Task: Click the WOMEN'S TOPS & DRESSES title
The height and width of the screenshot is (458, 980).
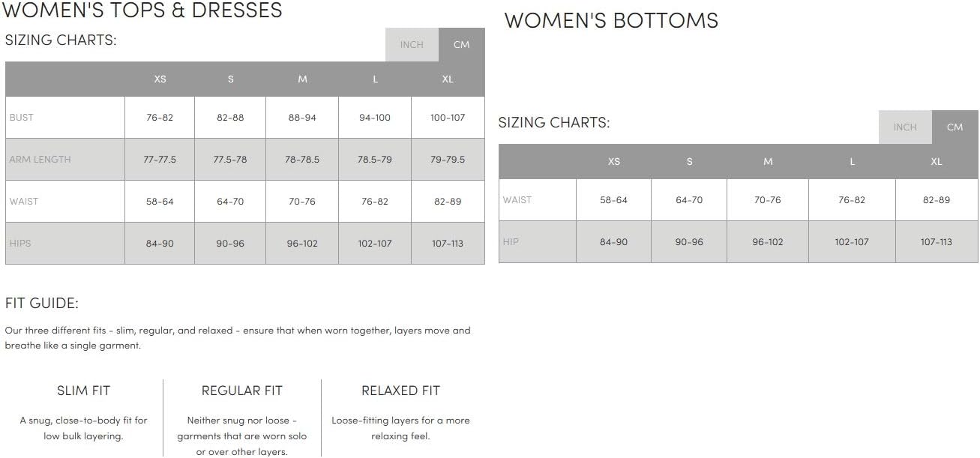Action: (x=143, y=10)
